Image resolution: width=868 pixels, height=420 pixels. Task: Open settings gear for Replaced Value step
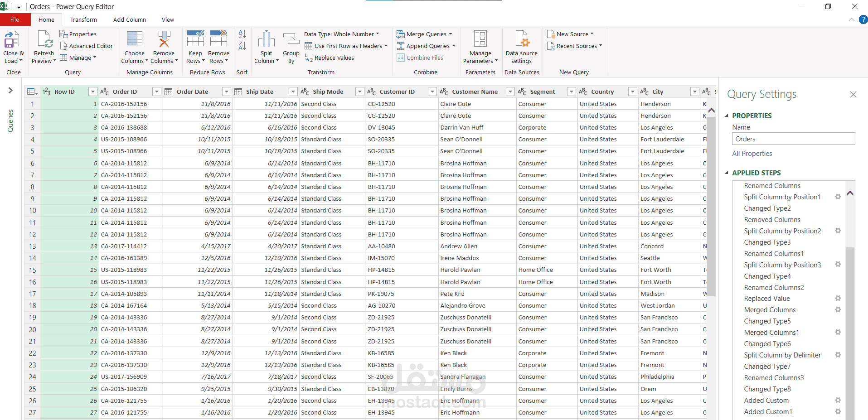(838, 298)
